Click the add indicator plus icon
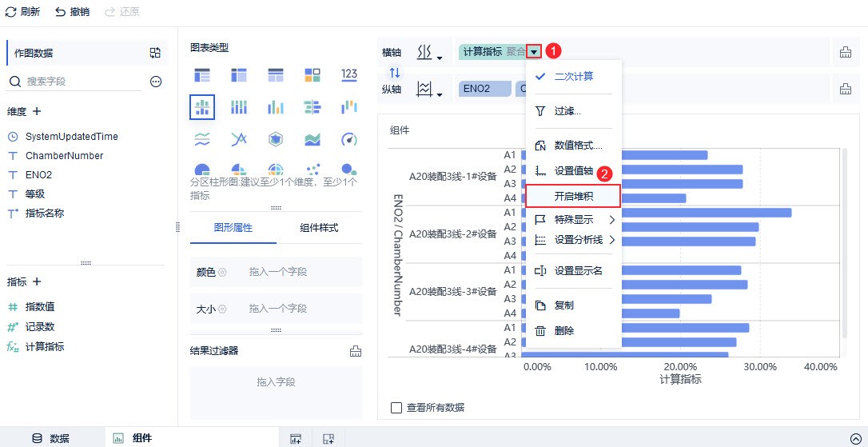This screenshot has width=868, height=447. (x=37, y=281)
